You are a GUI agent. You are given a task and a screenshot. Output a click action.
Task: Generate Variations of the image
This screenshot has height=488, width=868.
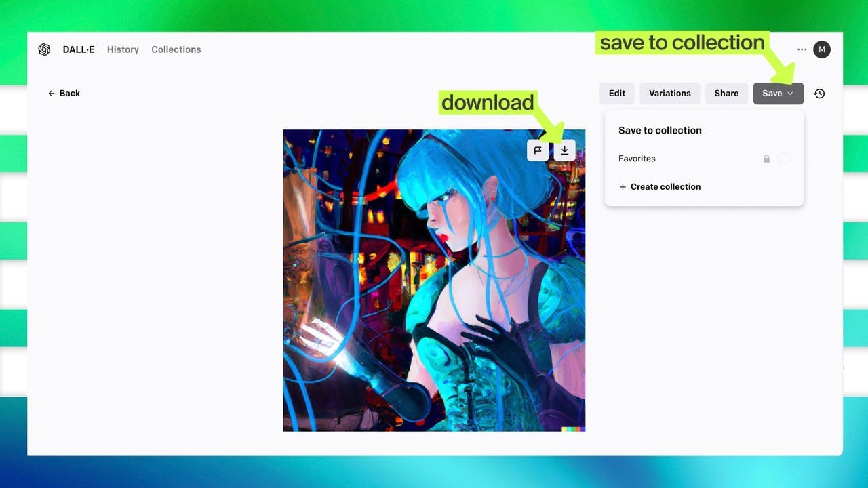coord(669,94)
